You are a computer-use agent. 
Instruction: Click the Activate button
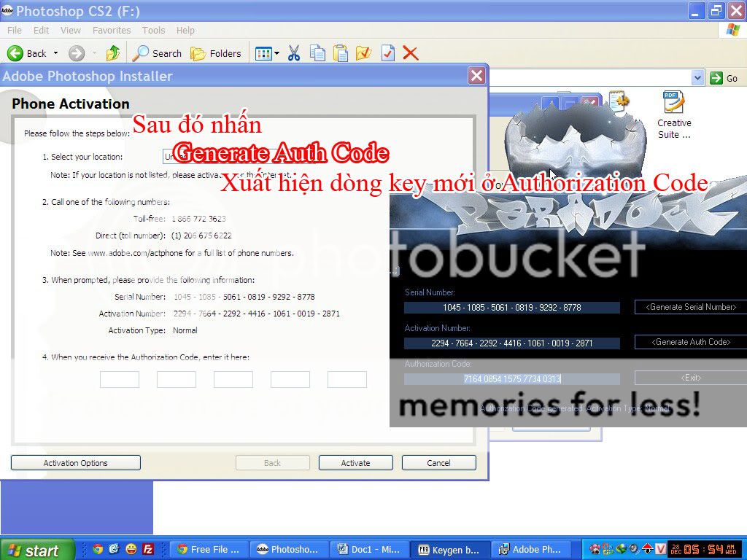(x=355, y=463)
